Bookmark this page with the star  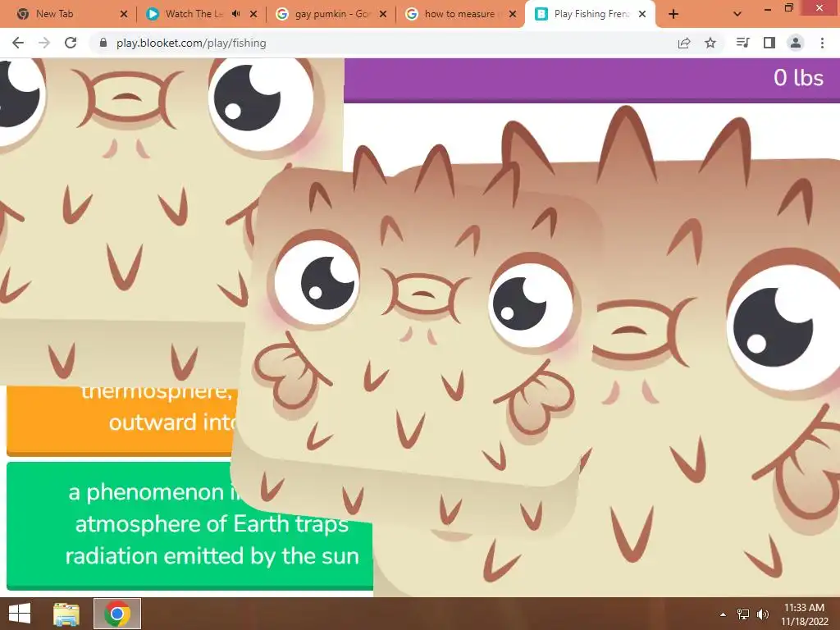710,43
